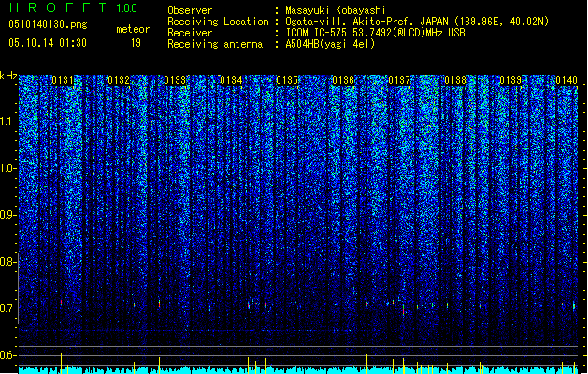
Task: Click the long red echo below 0137
Action: pyautogui.click(x=403, y=309)
